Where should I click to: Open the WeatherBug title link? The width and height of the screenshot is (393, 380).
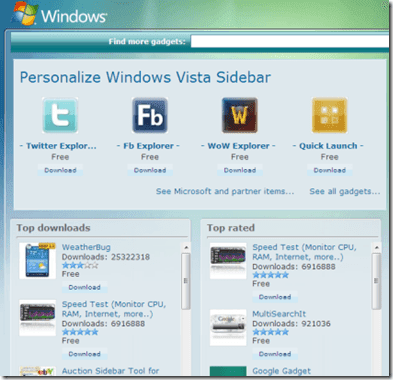pyautogui.click(x=86, y=247)
